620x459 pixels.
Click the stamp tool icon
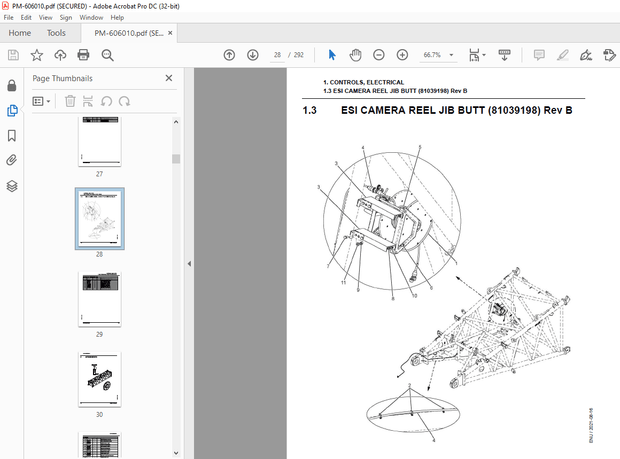pos(609,55)
